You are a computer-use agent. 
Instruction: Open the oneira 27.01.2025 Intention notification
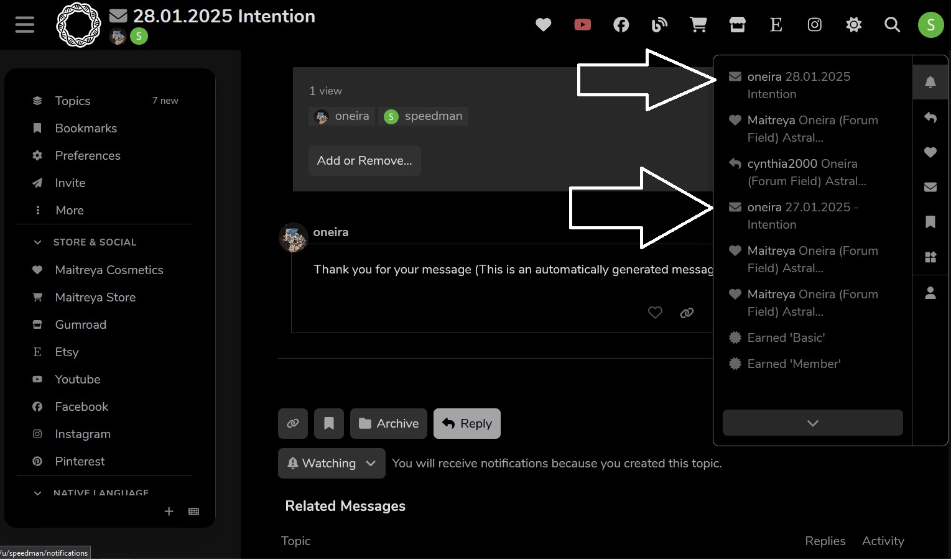[812, 216]
